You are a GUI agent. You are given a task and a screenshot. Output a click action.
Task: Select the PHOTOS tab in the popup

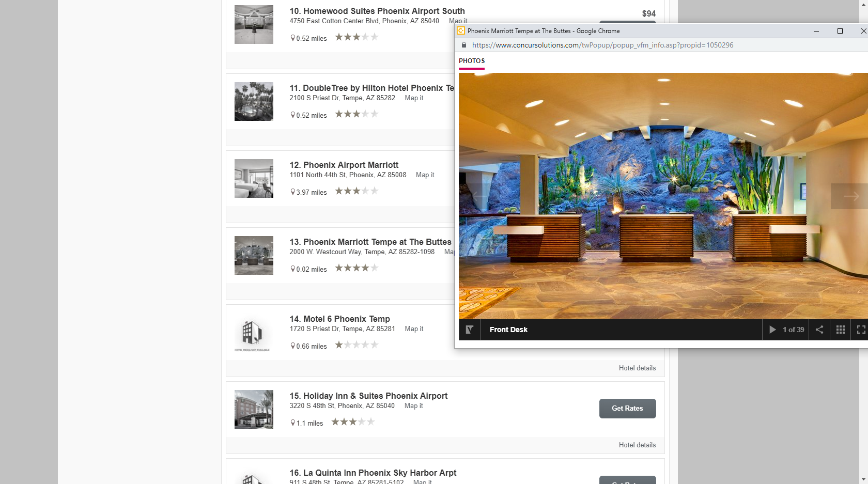pyautogui.click(x=472, y=61)
